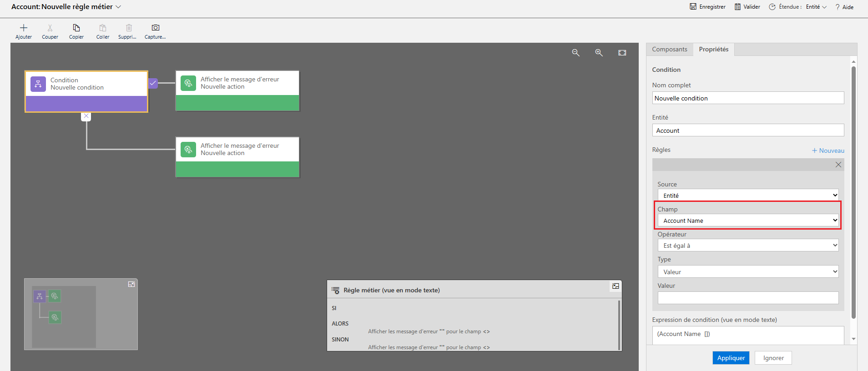868x371 pixels.
Task: Click the Ignorer button
Action: [773, 358]
